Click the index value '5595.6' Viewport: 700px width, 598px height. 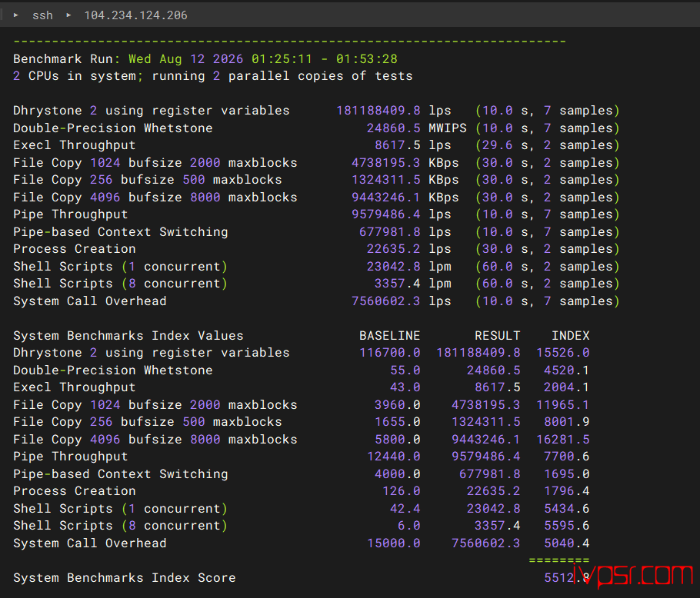[x=566, y=526]
